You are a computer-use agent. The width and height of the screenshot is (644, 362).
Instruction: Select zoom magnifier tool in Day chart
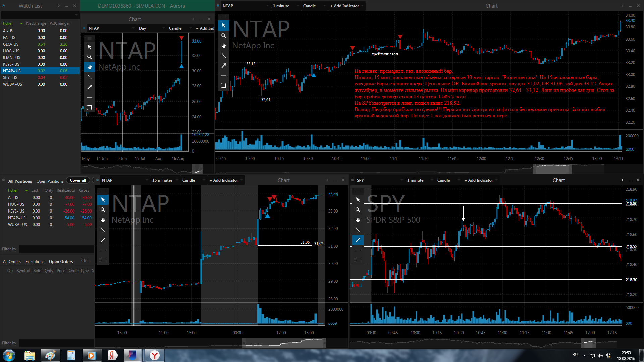point(90,57)
